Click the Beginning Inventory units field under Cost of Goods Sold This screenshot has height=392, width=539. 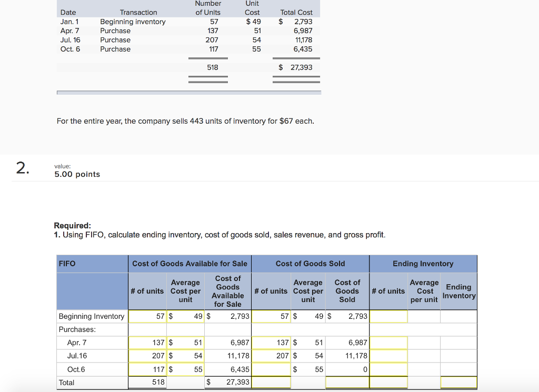pos(271,316)
